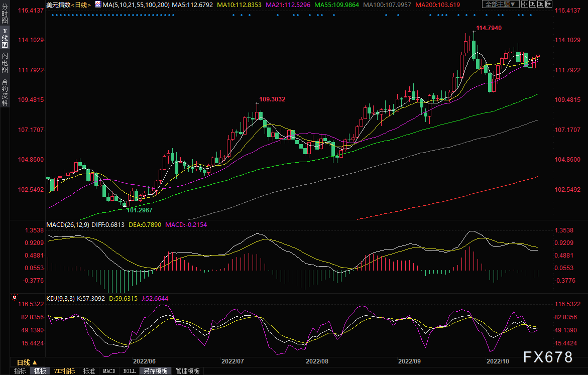Open 管理模板 to manage templates
This screenshot has width=588, height=375.
coord(187,371)
